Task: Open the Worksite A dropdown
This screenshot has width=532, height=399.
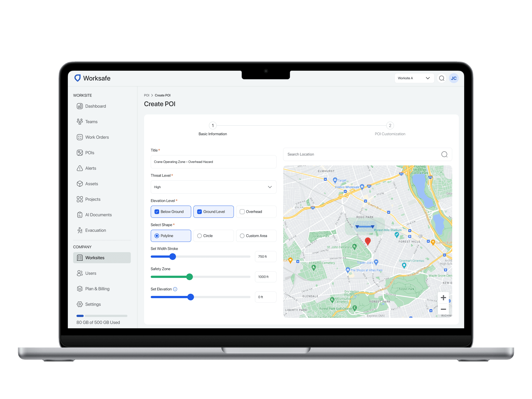Action: (414, 78)
